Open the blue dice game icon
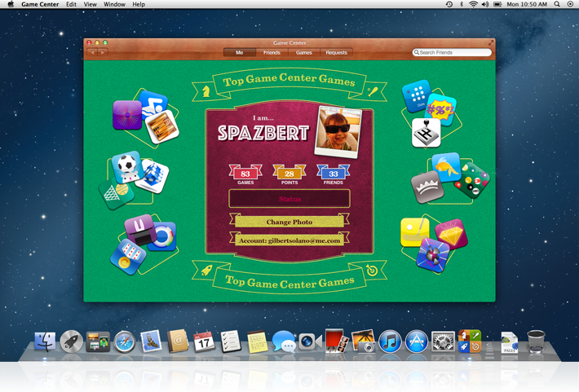 pos(152,176)
